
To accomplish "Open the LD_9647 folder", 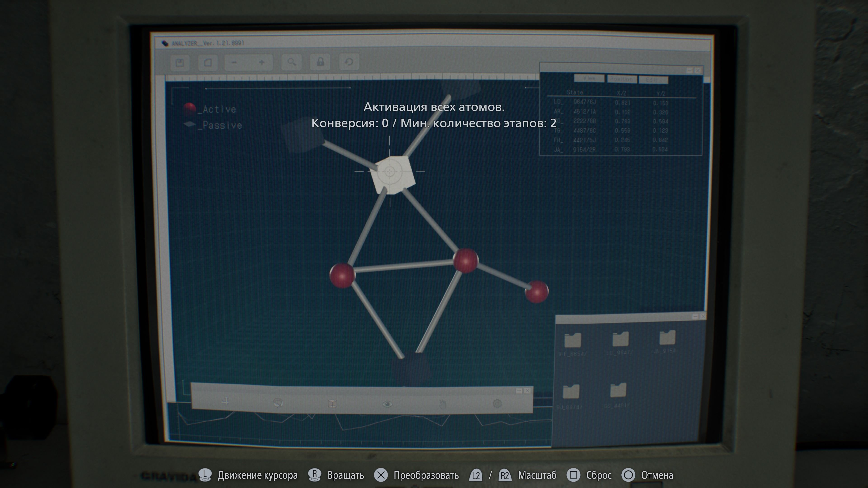I will point(620,340).
